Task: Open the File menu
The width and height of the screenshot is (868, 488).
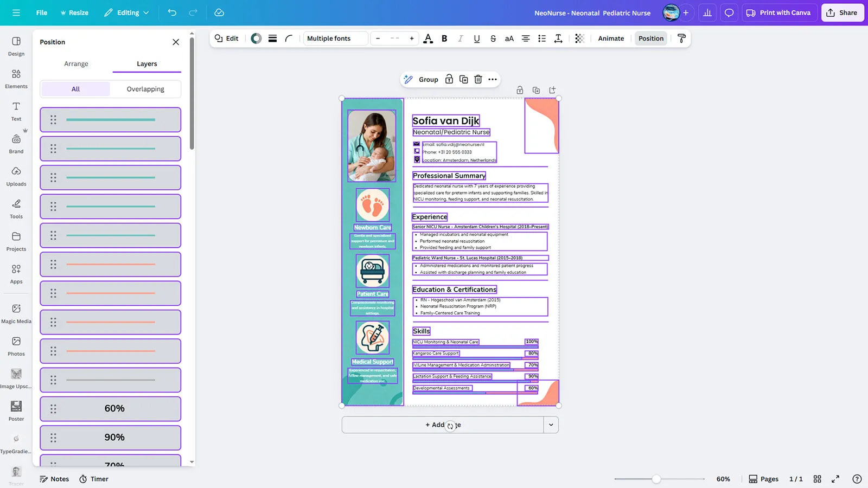Action: [x=42, y=12]
